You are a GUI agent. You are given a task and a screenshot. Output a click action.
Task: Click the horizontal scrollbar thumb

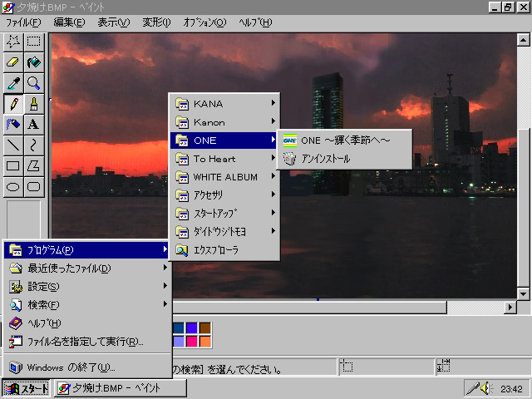click(309, 308)
